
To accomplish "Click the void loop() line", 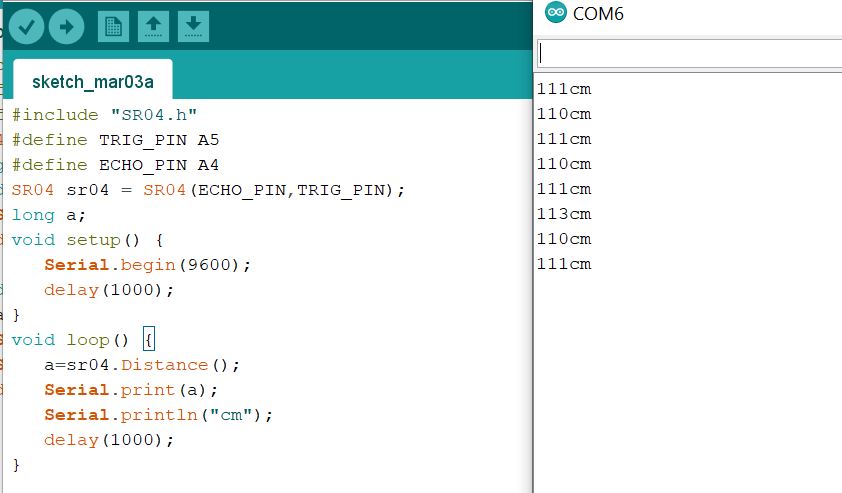I will click(x=83, y=340).
